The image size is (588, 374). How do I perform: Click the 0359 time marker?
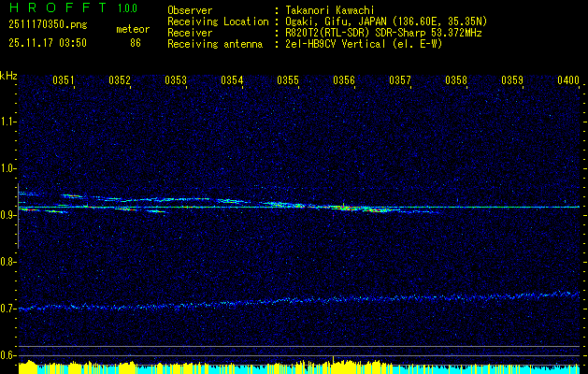click(x=512, y=80)
